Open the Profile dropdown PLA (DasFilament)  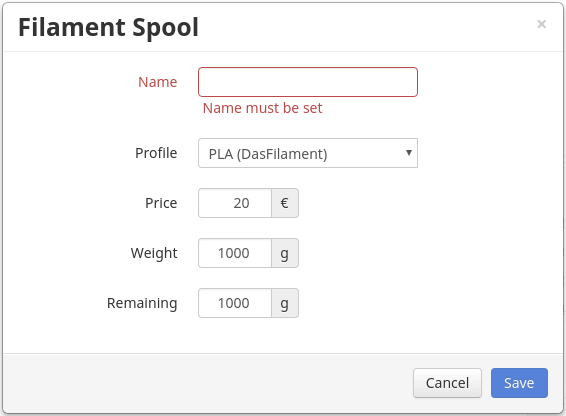(x=308, y=153)
